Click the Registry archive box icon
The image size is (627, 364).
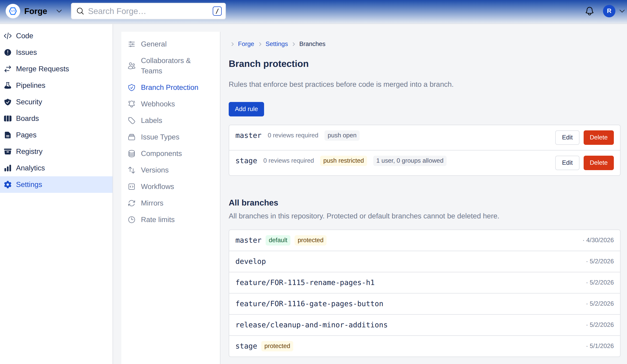[x=8, y=152]
